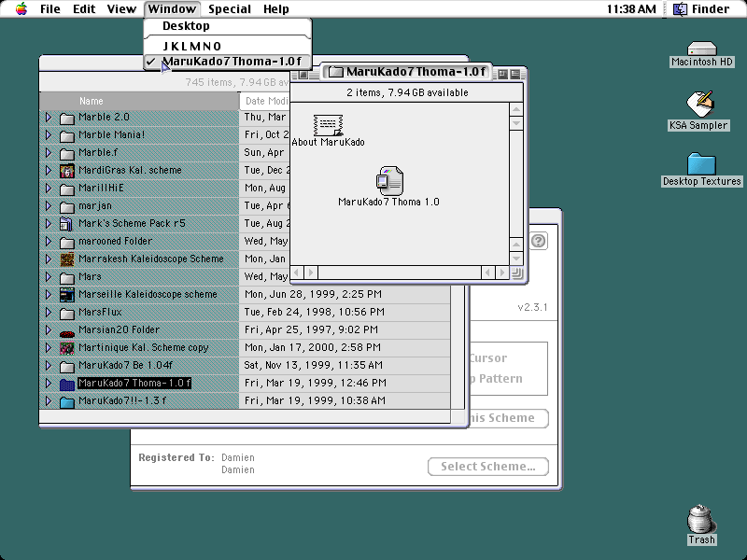This screenshot has height=560, width=747.
Task: Choose J K L M N O from Window menu
Action: 228,46
